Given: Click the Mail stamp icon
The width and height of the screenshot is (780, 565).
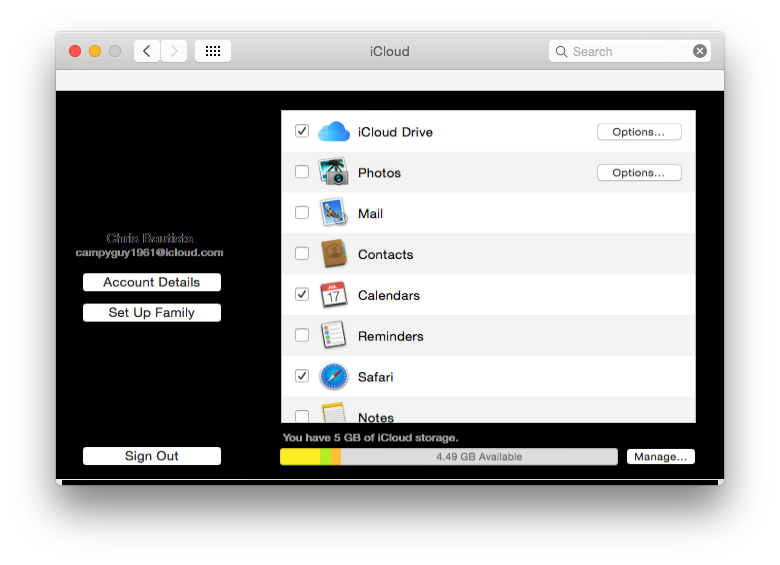Looking at the screenshot, I should pos(333,212).
